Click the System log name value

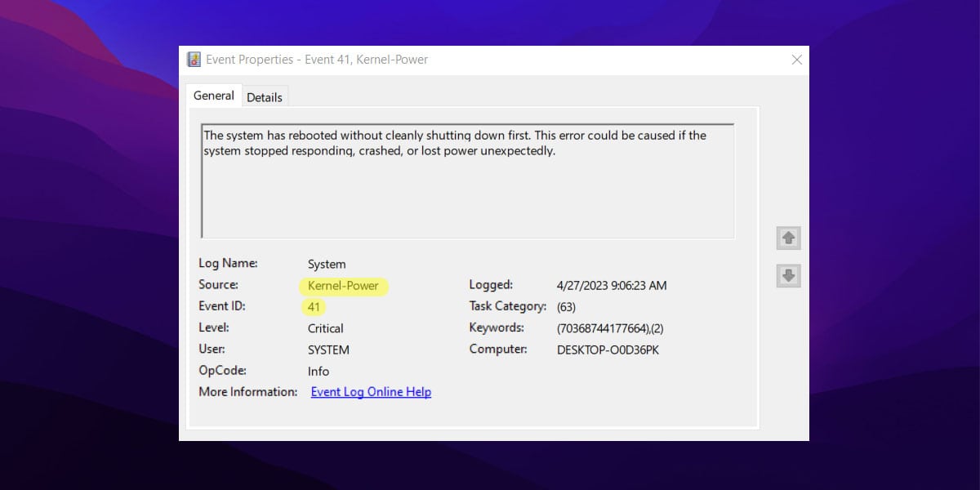[326, 264]
